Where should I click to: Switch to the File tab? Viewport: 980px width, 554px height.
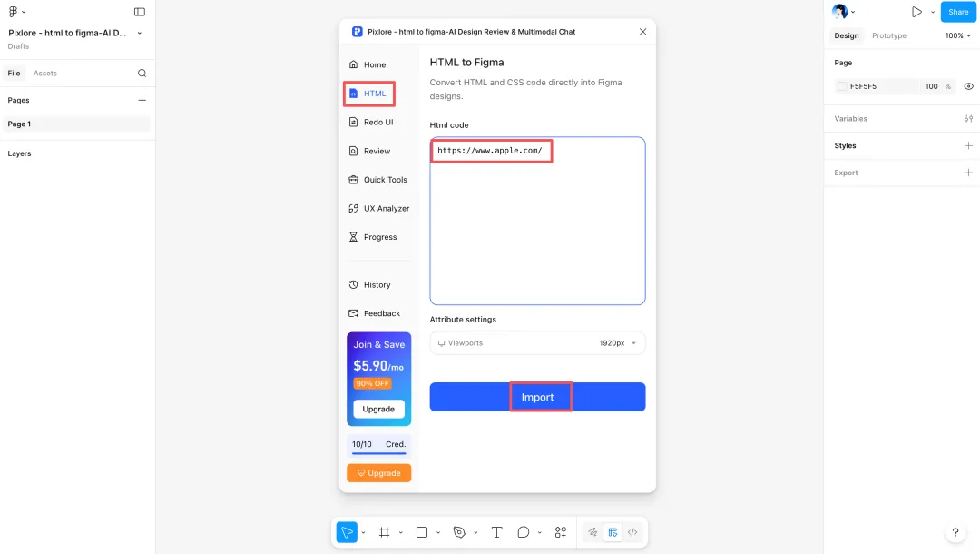coord(14,74)
